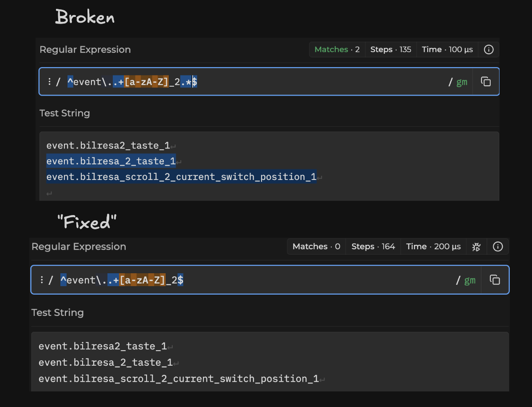Screen dimensions: 532x407
Task: Open the gm flags selector in the bottom regex
Action: pos(470,280)
